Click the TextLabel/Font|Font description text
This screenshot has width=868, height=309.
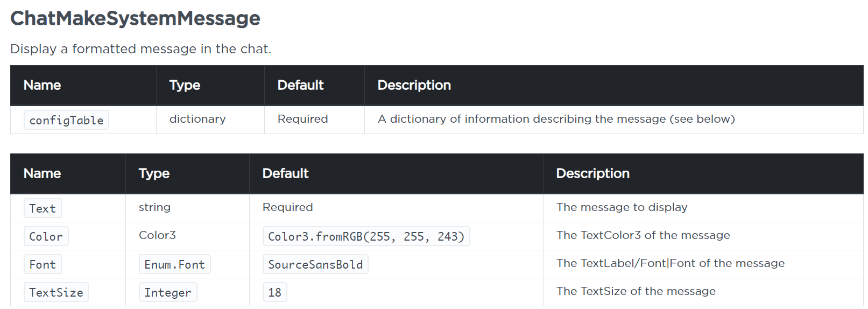point(670,263)
